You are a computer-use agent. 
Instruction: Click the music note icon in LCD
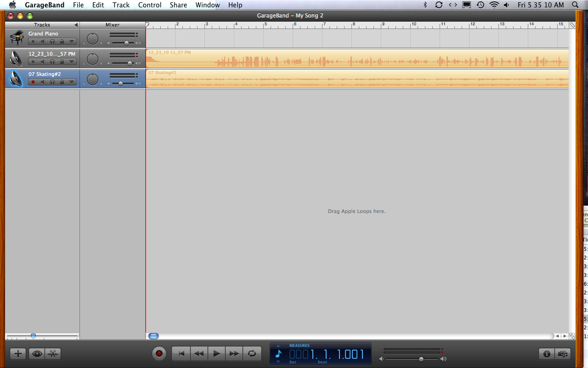[278, 354]
